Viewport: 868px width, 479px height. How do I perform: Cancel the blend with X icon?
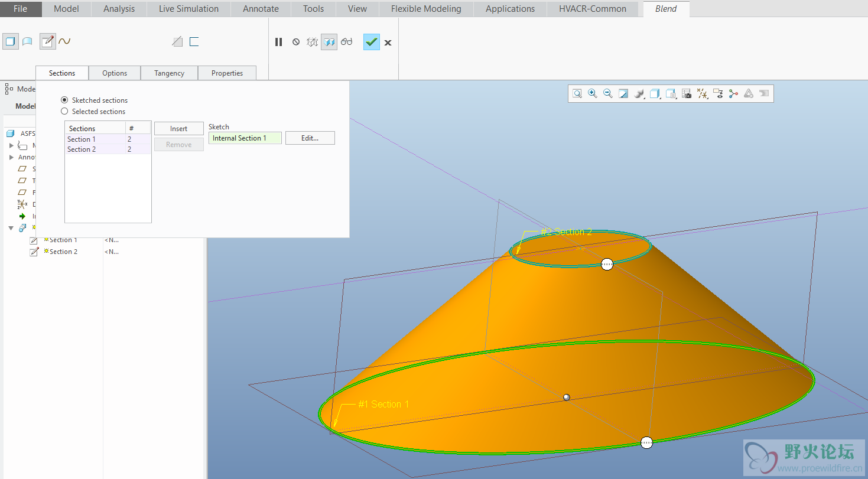pos(388,43)
